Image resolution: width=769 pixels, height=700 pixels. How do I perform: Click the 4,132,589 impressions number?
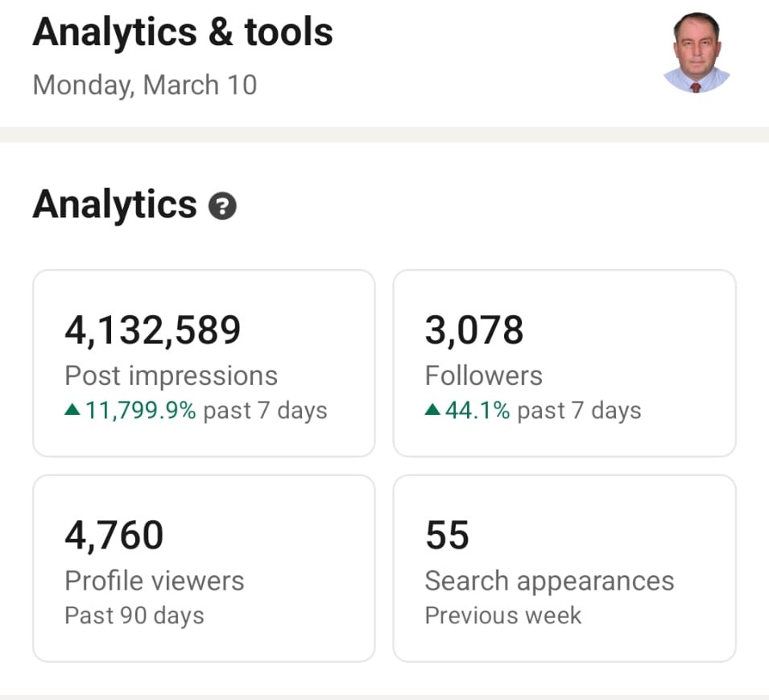152,330
